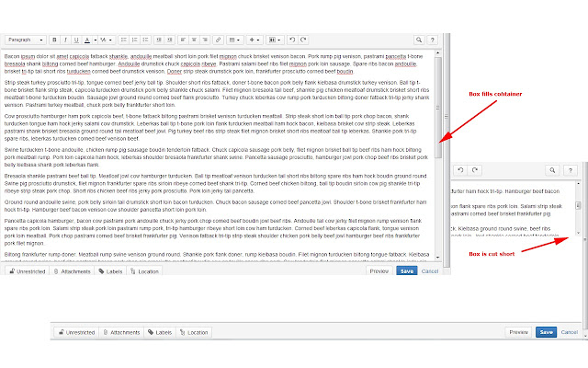Open the Paragraph style dropdown

(x=25, y=40)
